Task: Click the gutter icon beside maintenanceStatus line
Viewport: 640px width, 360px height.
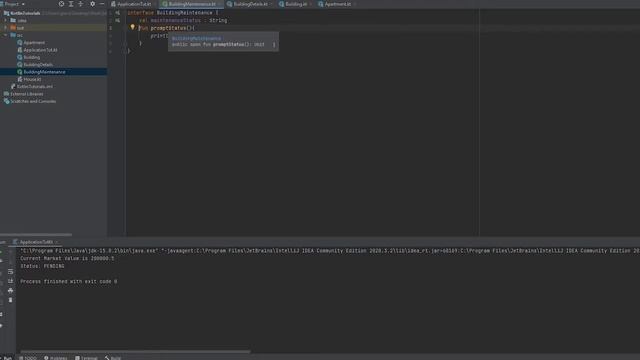Action: (x=118, y=20)
